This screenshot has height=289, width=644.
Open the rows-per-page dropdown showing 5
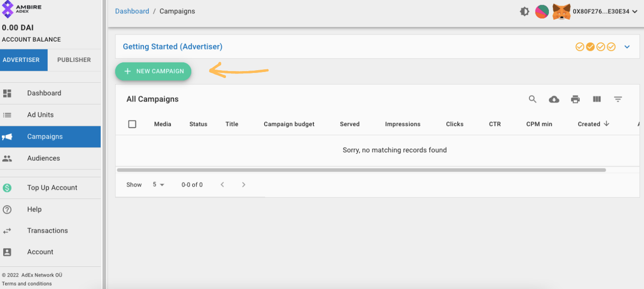click(158, 185)
